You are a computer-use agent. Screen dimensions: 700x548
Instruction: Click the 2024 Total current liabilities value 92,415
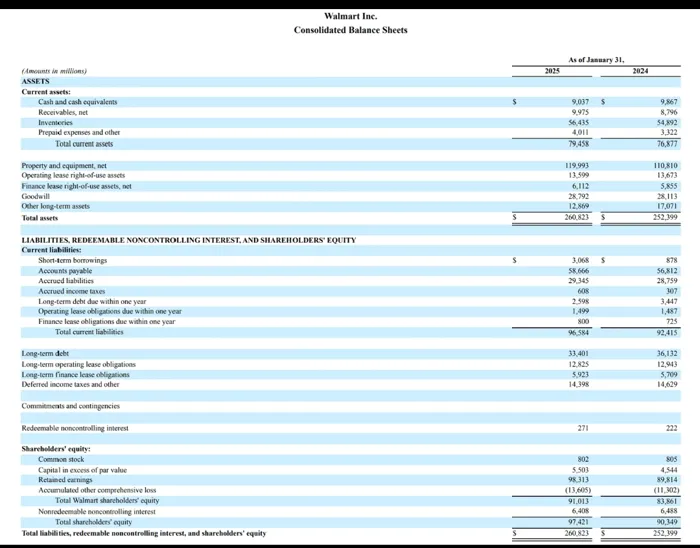(x=663, y=332)
